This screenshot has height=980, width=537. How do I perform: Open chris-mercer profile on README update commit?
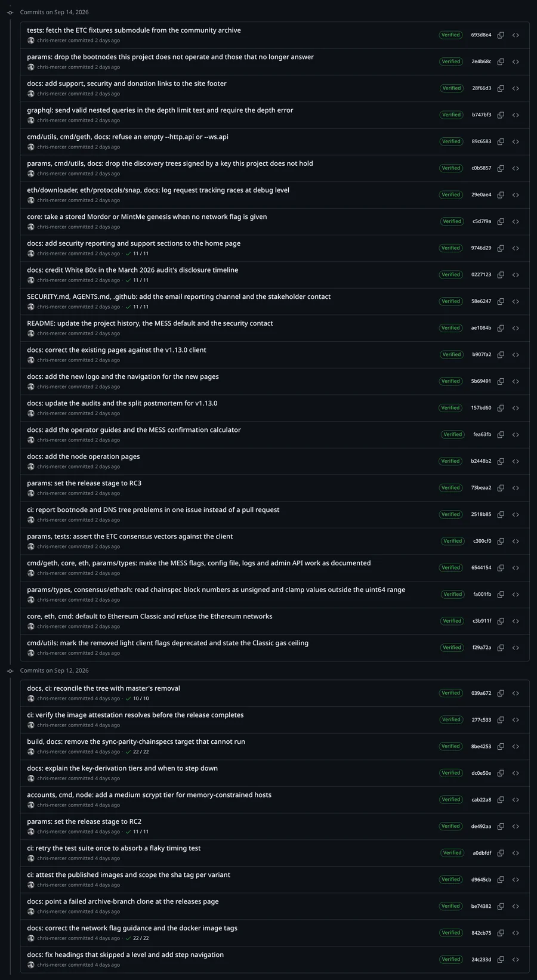point(52,333)
